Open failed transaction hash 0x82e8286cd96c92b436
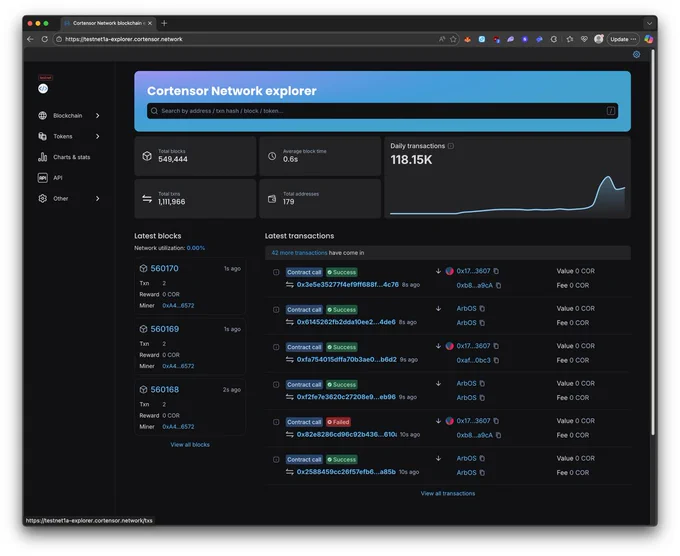This screenshot has height=556, width=680. click(347, 435)
